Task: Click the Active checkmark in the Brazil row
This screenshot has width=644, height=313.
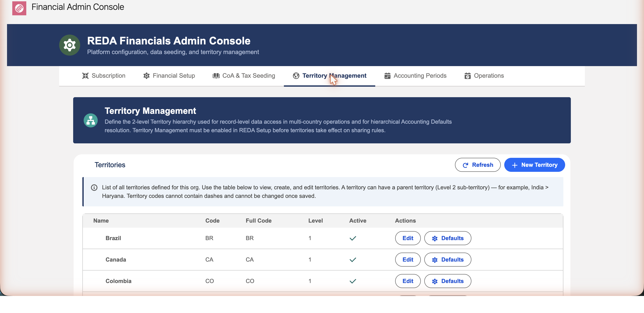Action: coord(353,238)
